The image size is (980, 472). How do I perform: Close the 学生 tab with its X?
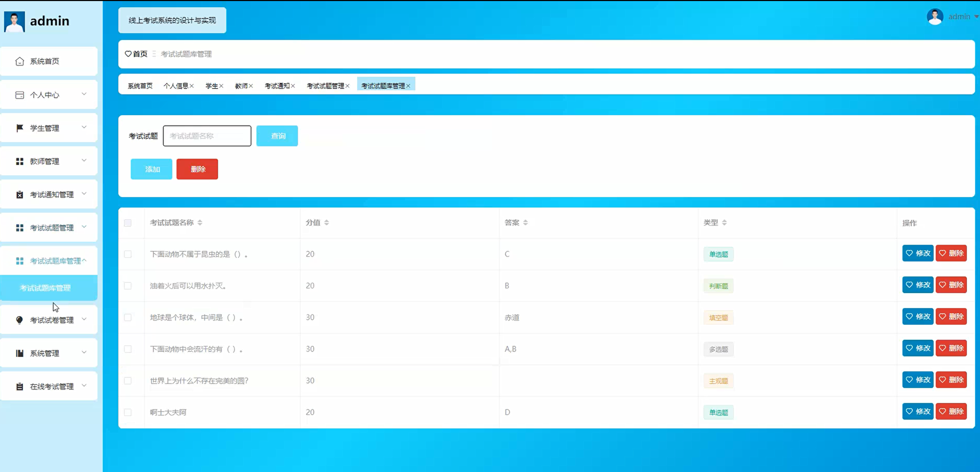coord(221,86)
